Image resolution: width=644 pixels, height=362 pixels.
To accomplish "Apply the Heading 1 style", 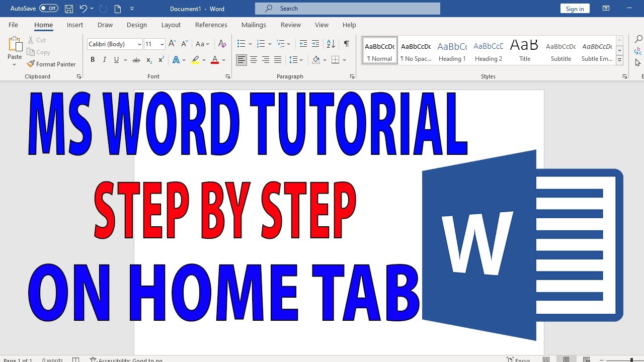I will tap(452, 50).
